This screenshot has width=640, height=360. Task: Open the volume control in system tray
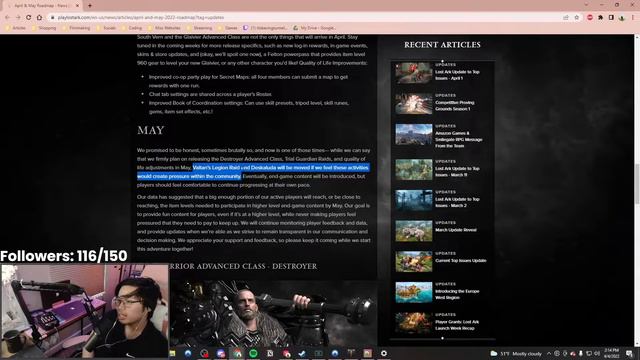pyautogui.click(x=597, y=353)
